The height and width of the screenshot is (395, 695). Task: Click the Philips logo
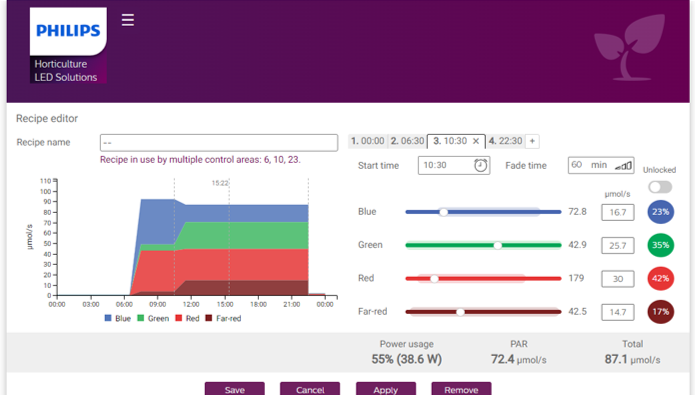(68, 31)
